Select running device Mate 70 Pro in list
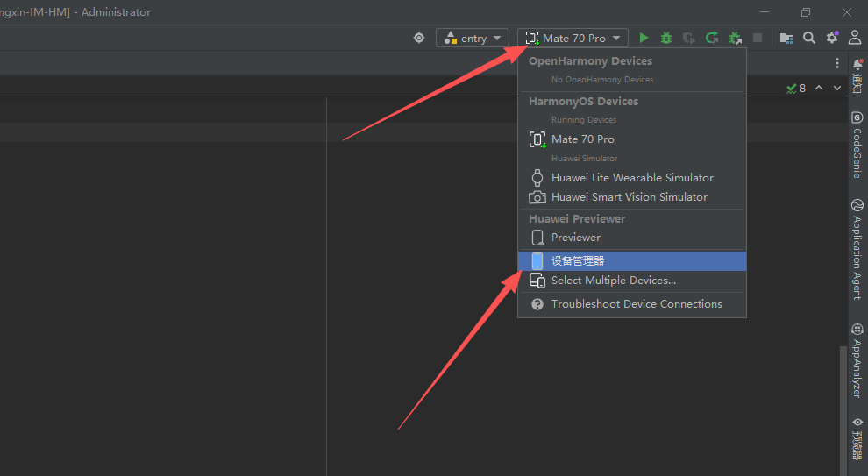This screenshot has height=476, width=868. tap(631, 139)
